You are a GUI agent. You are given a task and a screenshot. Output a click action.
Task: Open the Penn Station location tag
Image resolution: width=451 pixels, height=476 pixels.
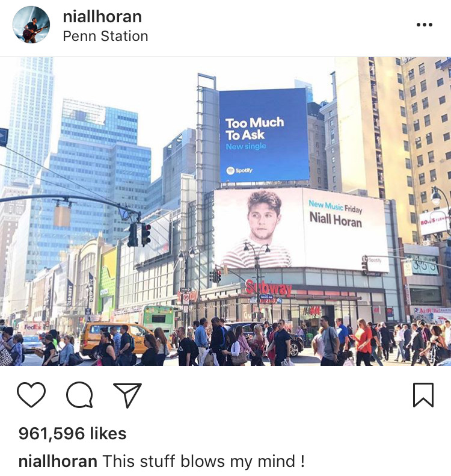click(105, 36)
